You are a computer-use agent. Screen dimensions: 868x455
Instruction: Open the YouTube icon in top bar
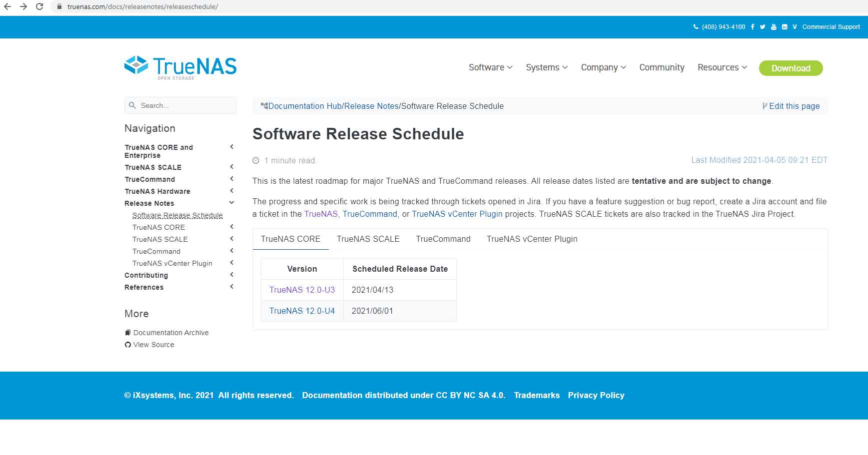[774, 27]
